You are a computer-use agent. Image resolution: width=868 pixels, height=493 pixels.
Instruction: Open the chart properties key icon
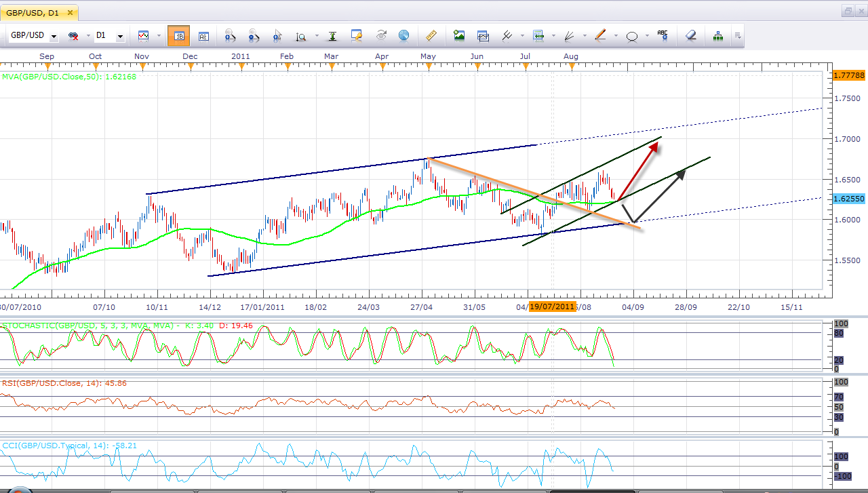(x=357, y=36)
